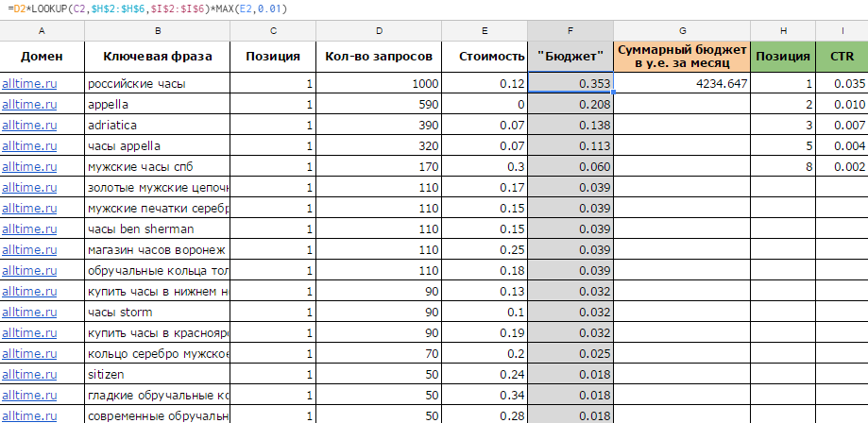Select query count cell 590
This screenshot has width=868, height=423.
click(x=379, y=104)
